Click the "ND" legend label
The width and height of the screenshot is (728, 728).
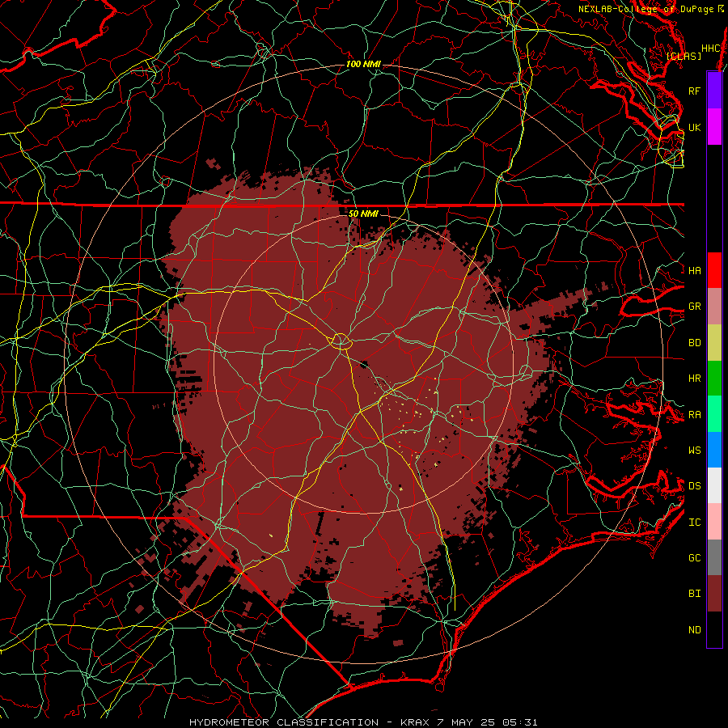[x=695, y=630]
